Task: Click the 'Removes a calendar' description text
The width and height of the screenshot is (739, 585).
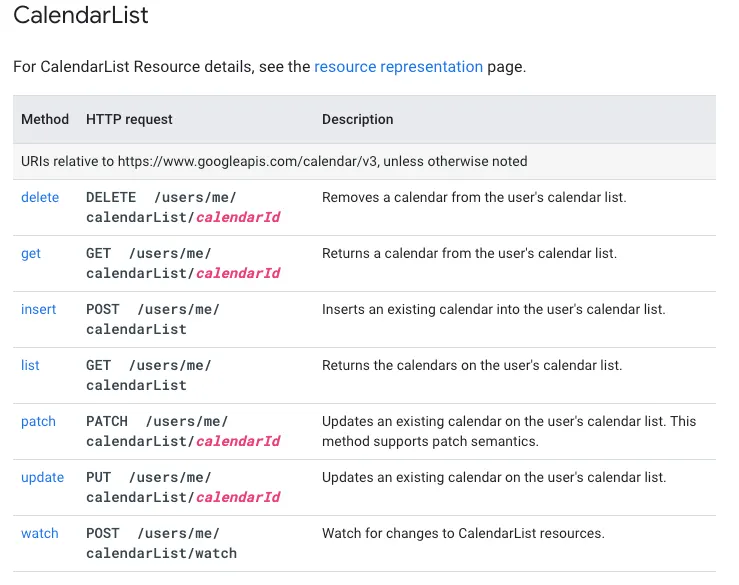Action: 474,197
